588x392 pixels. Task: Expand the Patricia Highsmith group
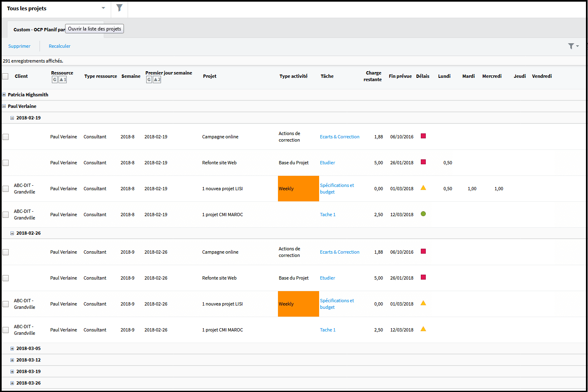click(x=4, y=95)
